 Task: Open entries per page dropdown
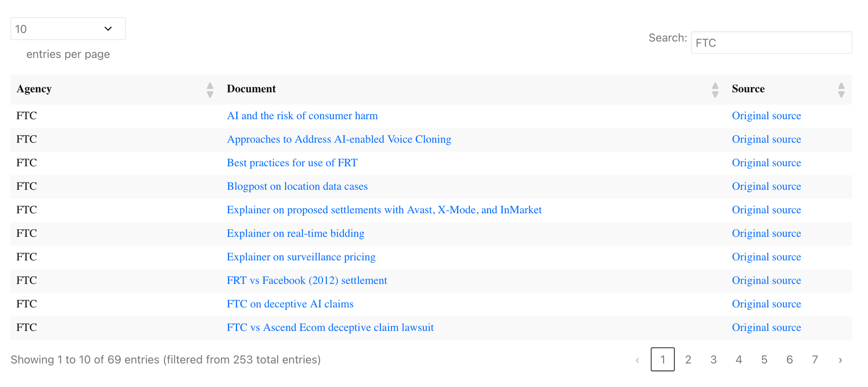click(x=68, y=29)
